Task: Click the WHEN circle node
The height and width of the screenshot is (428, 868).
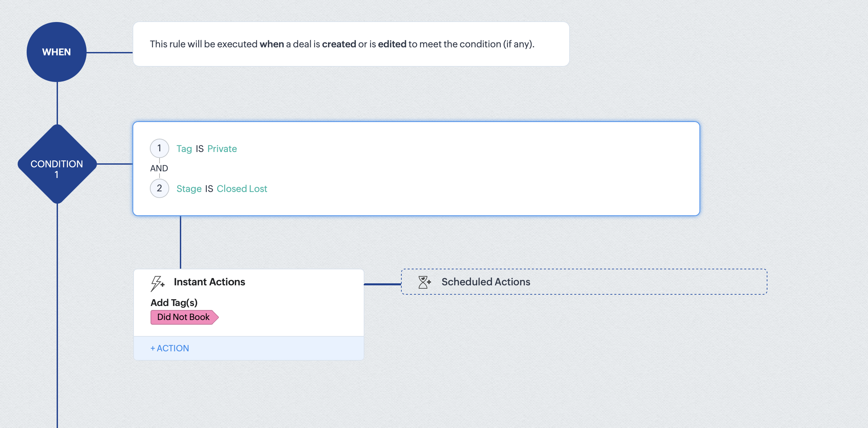Action: pyautogui.click(x=57, y=52)
